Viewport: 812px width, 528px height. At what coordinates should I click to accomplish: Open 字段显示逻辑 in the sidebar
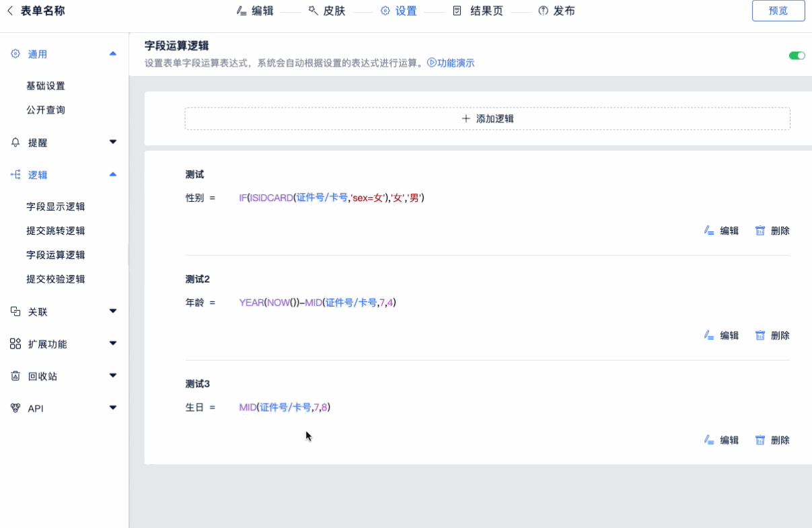coord(56,206)
